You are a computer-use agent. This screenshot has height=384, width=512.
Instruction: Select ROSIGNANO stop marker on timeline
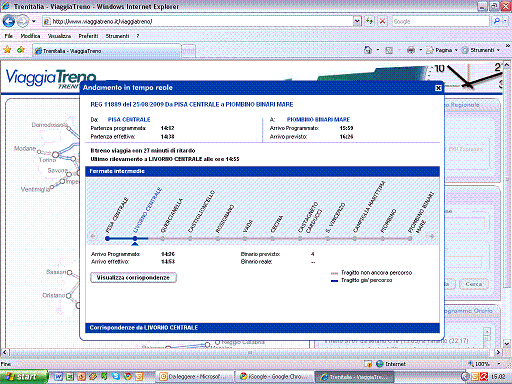click(x=217, y=238)
